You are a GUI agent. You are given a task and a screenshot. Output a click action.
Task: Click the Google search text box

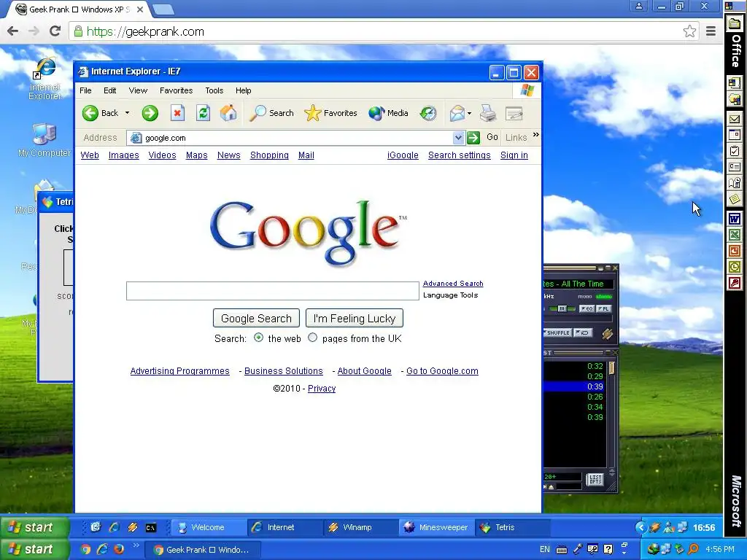(x=273, y=291)
